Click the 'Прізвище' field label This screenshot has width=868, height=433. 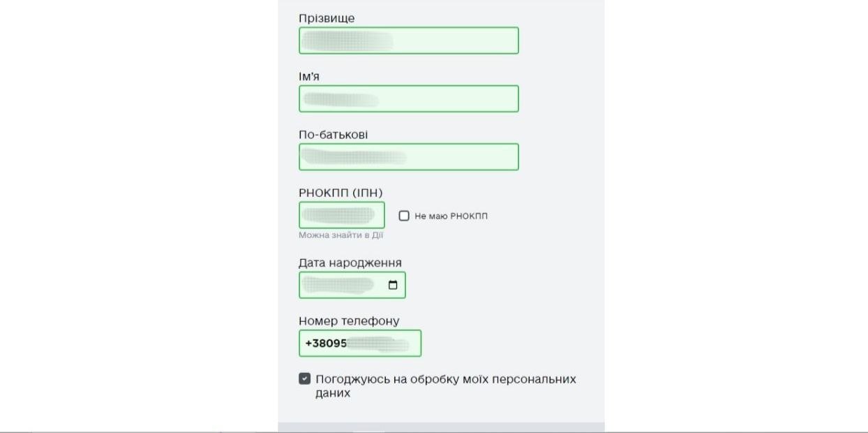click(327, 18)
